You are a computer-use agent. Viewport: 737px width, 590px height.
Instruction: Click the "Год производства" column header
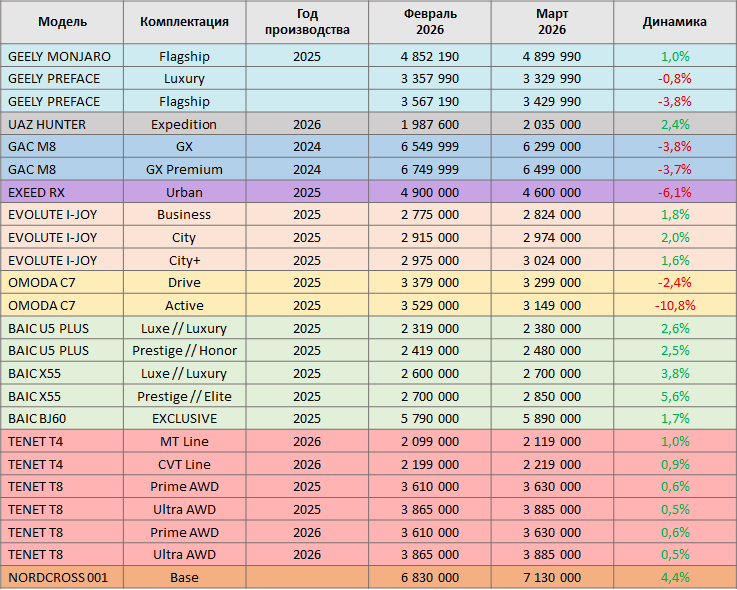pyautogui.click(x=307, y=22)
